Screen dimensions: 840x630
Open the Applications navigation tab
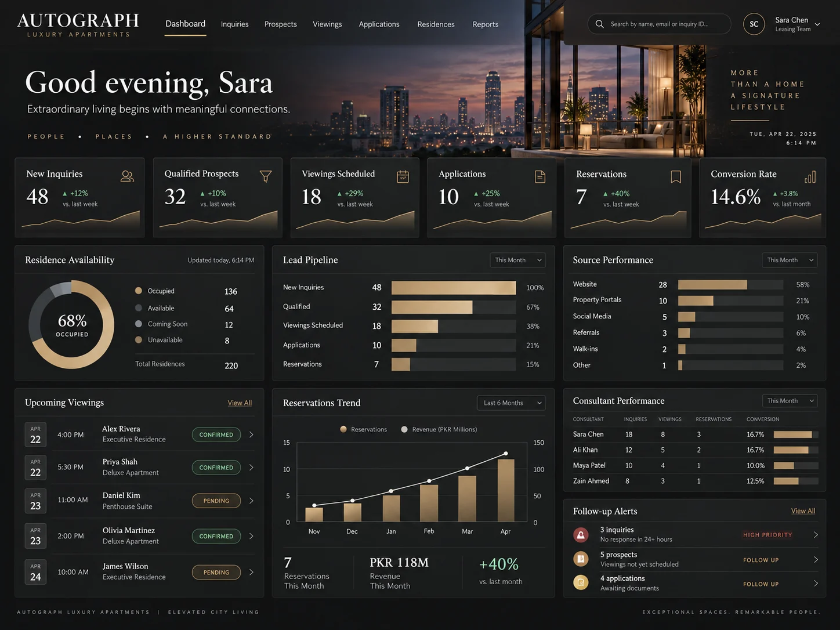click(379, 24)
